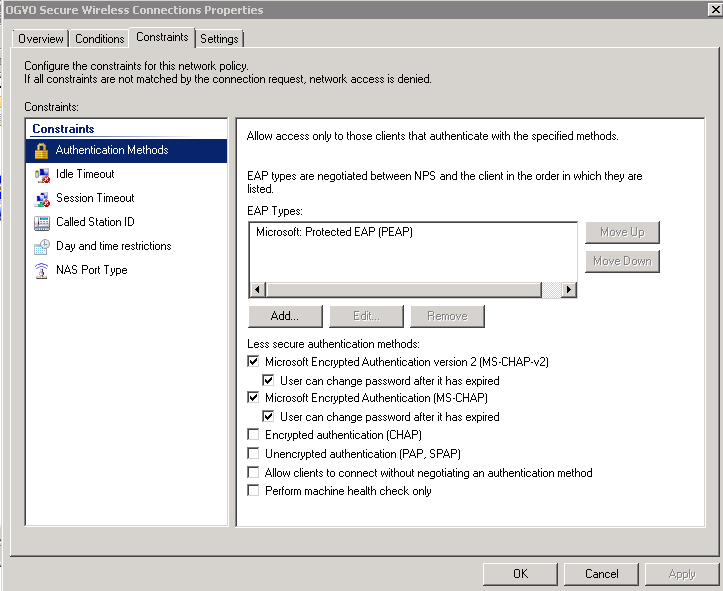Image resolution: width=723 pixels, height=591 pixels.
Task: Click the EAP Types list left scroll arrow
Action: tap(257, 290)
